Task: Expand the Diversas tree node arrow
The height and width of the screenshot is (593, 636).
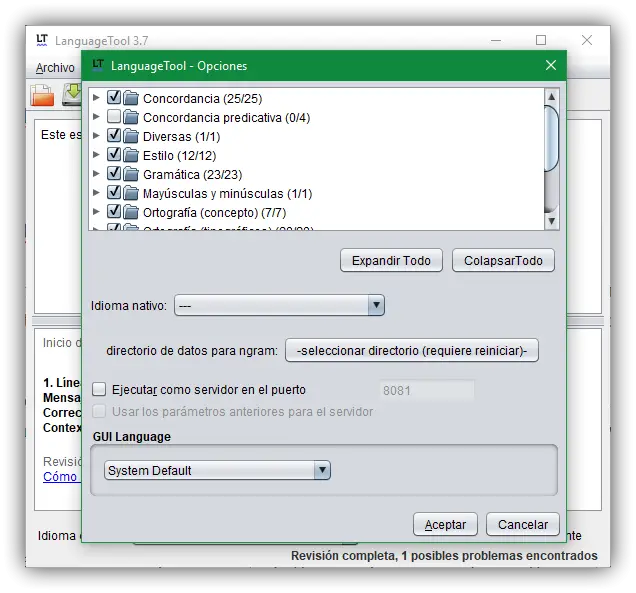Action: [x=96, y=135]
